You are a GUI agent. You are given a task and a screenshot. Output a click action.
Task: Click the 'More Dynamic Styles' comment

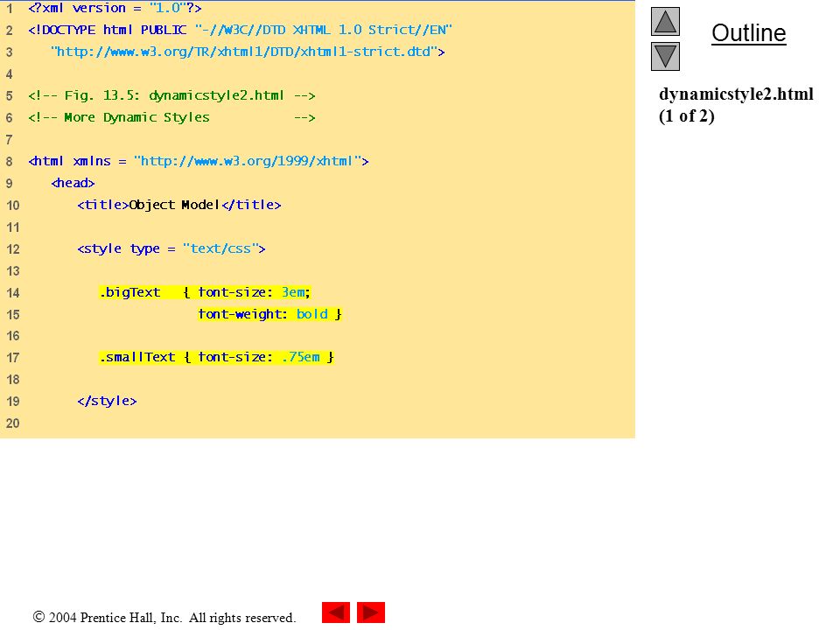[172, 117]
